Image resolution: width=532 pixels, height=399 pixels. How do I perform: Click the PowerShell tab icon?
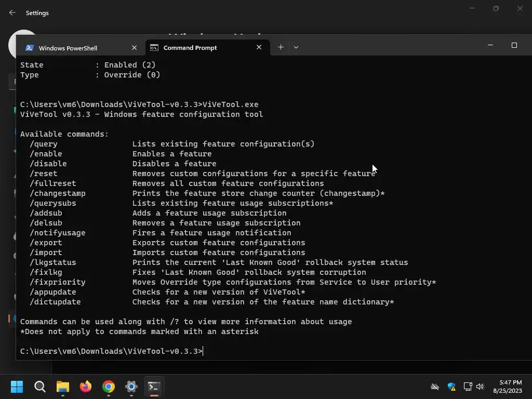[30, 48]
